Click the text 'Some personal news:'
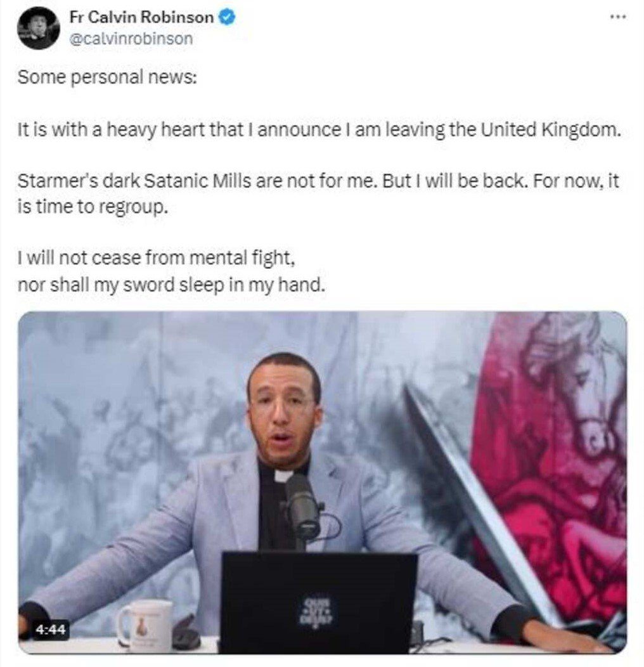 pos(107,78)
